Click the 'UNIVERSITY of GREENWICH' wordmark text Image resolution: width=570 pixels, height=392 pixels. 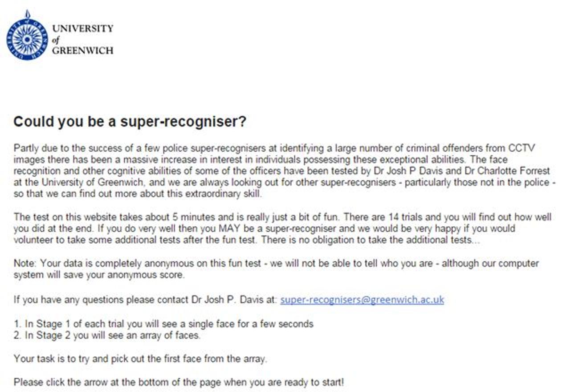pyautogui.click(x=82, y=39)
